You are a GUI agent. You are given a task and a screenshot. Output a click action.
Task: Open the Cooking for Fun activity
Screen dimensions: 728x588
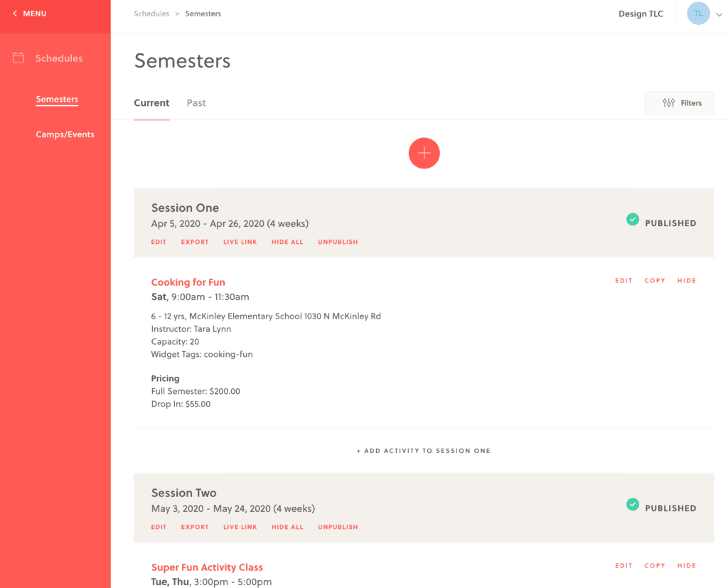(x=188, y=282)
